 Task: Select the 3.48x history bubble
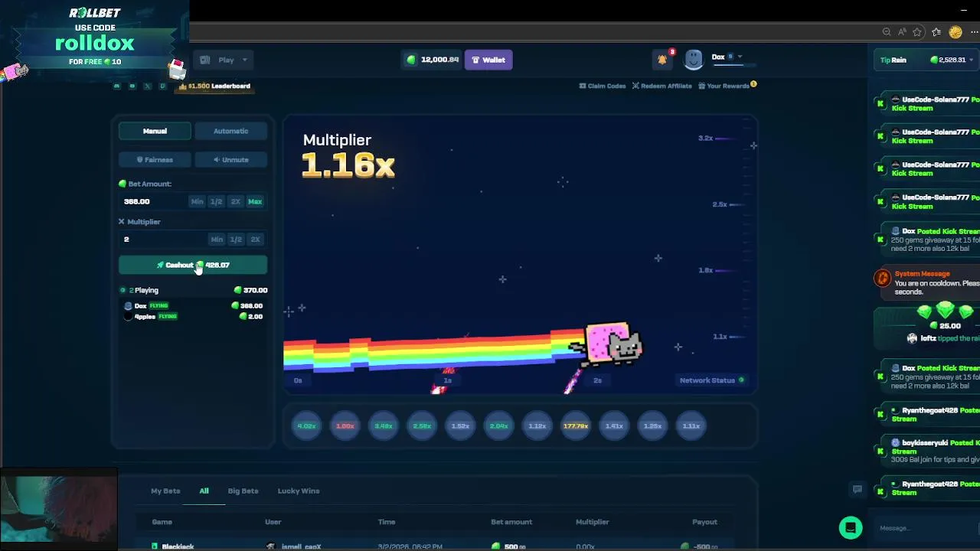coord(384,425)
